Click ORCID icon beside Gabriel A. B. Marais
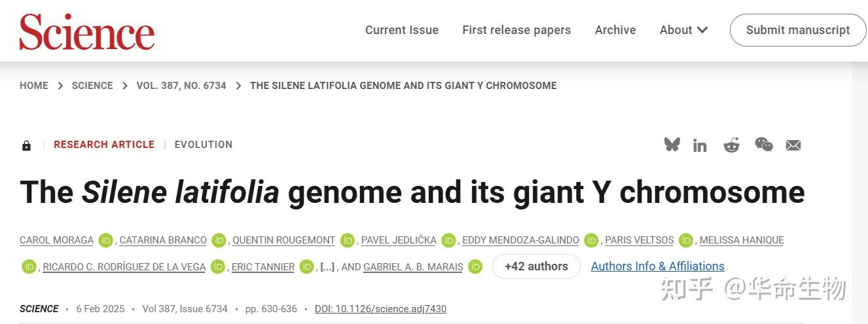868x324 pixels. click(475, 266)
